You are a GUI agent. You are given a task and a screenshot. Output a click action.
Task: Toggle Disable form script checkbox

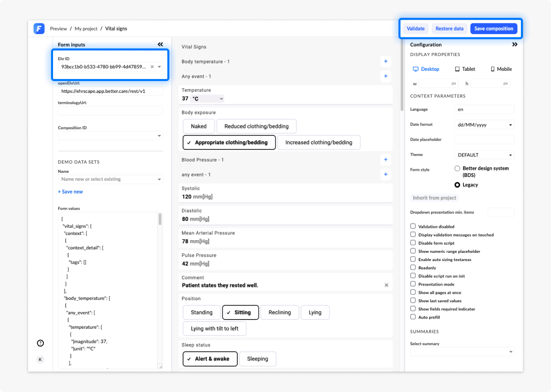[x=413, y=243]
